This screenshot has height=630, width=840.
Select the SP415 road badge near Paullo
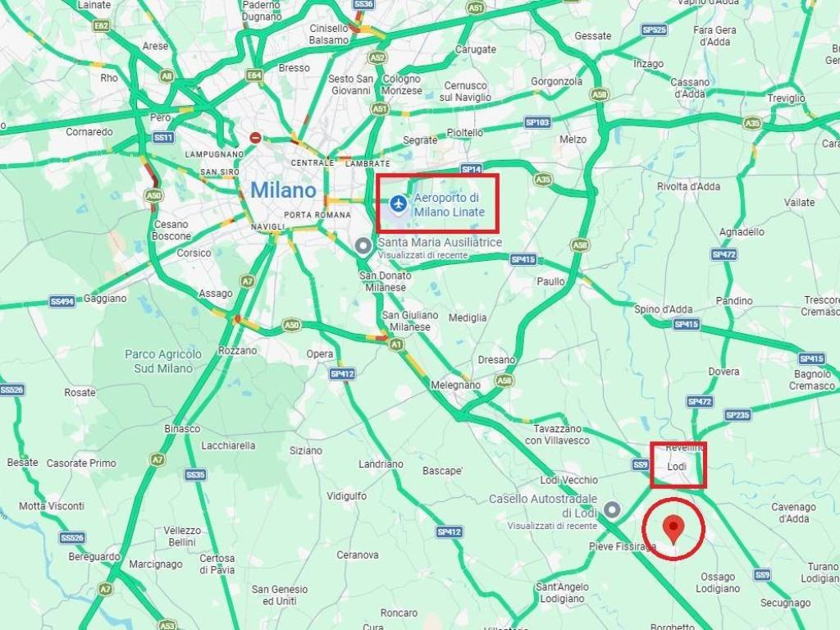(x=523, y=260)
